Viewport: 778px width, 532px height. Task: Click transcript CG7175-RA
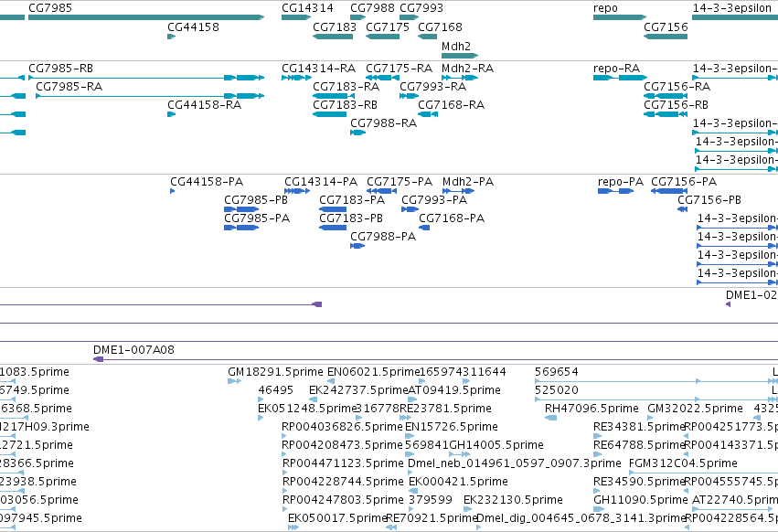(x=382, y=78)
